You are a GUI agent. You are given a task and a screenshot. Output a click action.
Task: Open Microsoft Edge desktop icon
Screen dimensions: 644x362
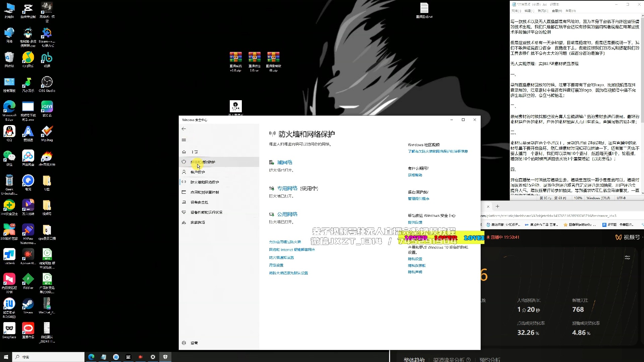[x=9, y=111]
